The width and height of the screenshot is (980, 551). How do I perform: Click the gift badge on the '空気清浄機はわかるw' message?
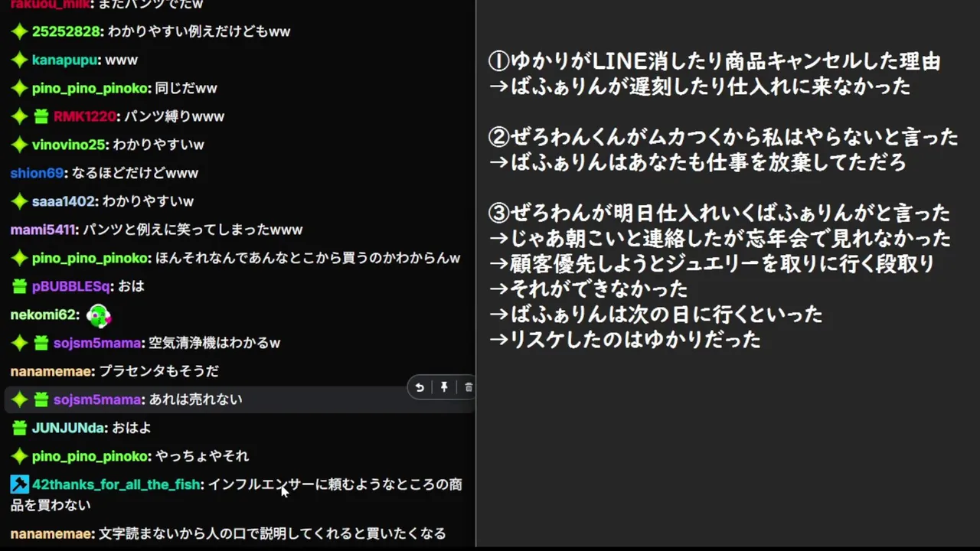[x=41, y=343]
